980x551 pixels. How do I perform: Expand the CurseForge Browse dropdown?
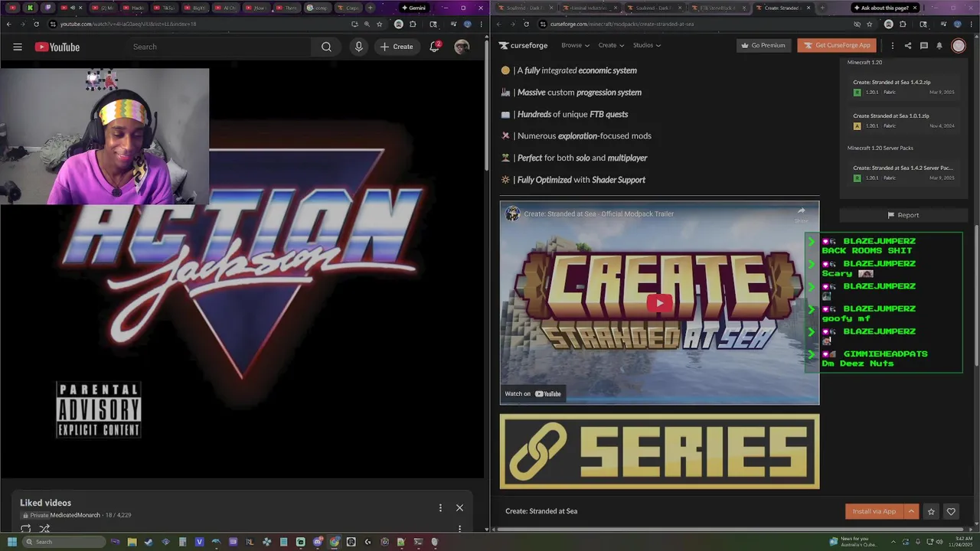click(576, 45)
